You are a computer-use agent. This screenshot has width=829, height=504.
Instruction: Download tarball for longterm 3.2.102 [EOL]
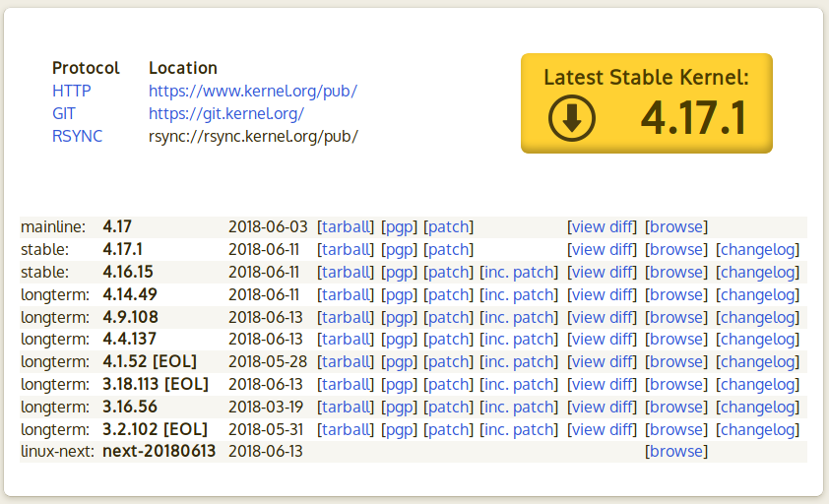coord(346,430)
